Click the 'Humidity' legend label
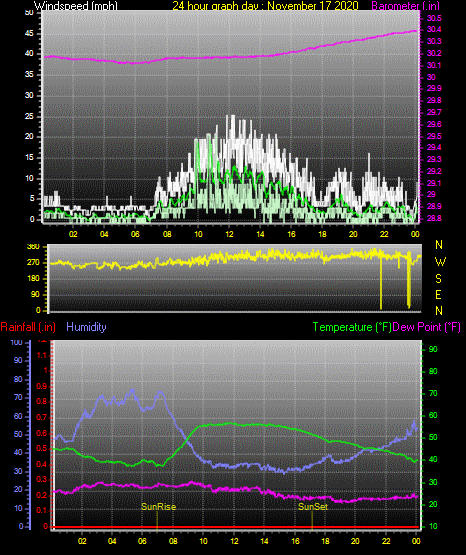The width and height of the screenshot is (466, 555). [86, 327]
